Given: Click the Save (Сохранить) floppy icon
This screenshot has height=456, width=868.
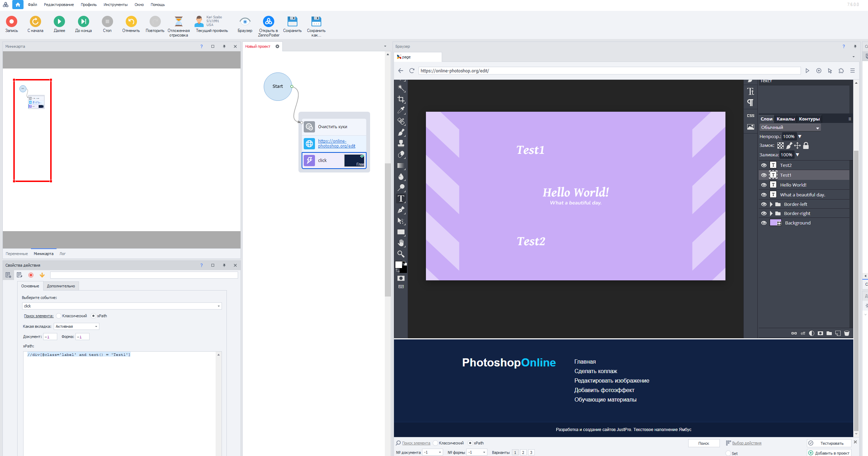Looking at the screenshot, I should [292, 22].
